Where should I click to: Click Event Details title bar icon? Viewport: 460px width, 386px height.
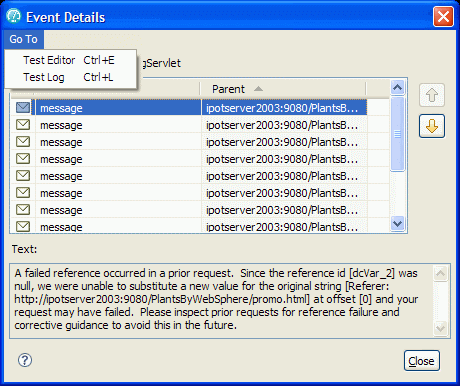[x=14, y=16]
